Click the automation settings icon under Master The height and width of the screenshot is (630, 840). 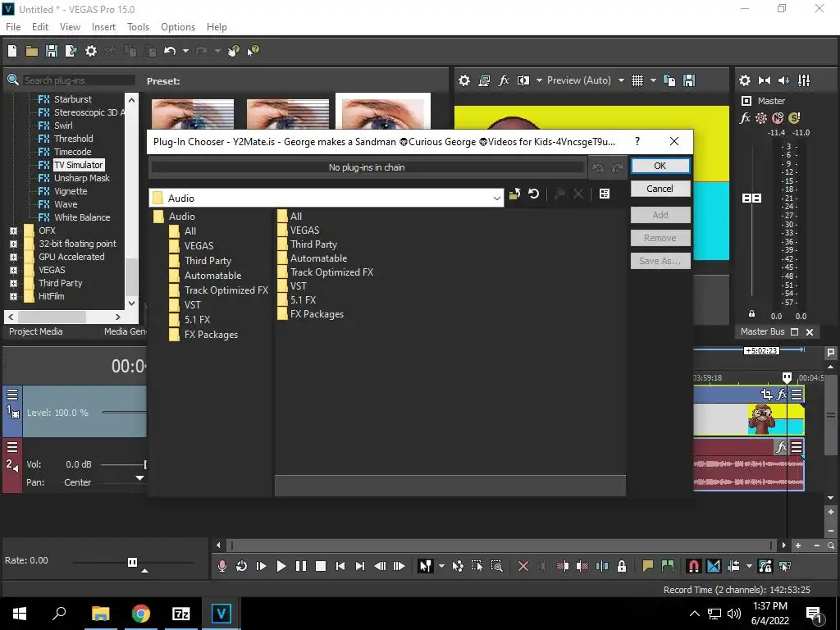pos(760,118)
